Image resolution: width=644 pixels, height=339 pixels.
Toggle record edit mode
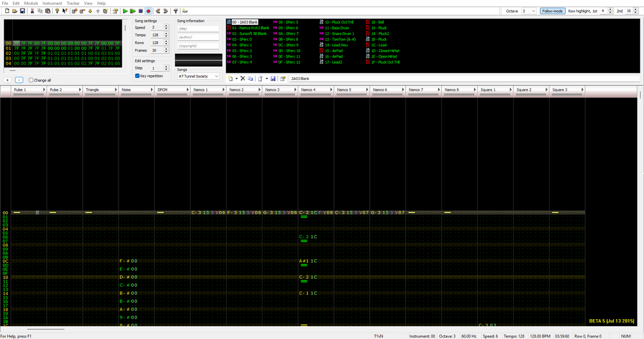pyautogui.click(x=148, y=11)
